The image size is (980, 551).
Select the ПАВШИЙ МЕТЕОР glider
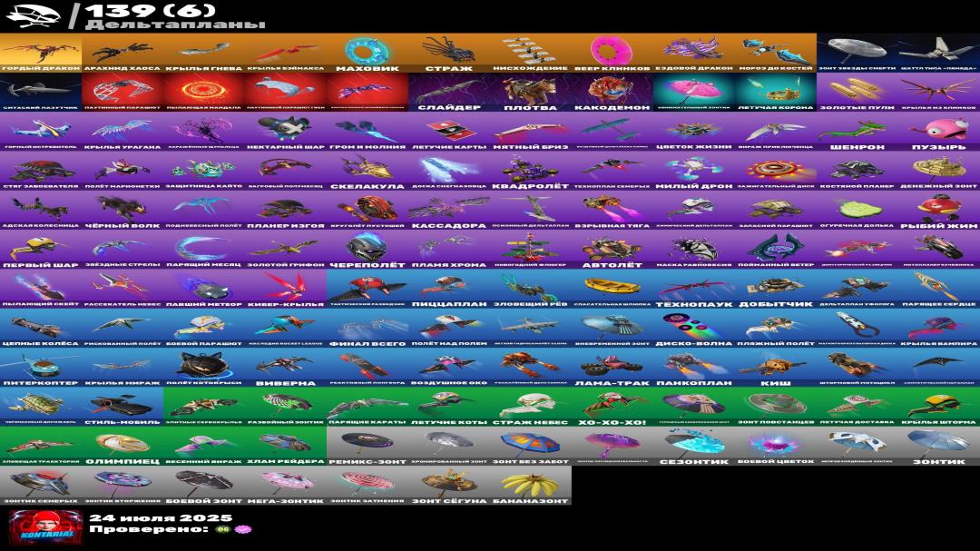(204, 289)
